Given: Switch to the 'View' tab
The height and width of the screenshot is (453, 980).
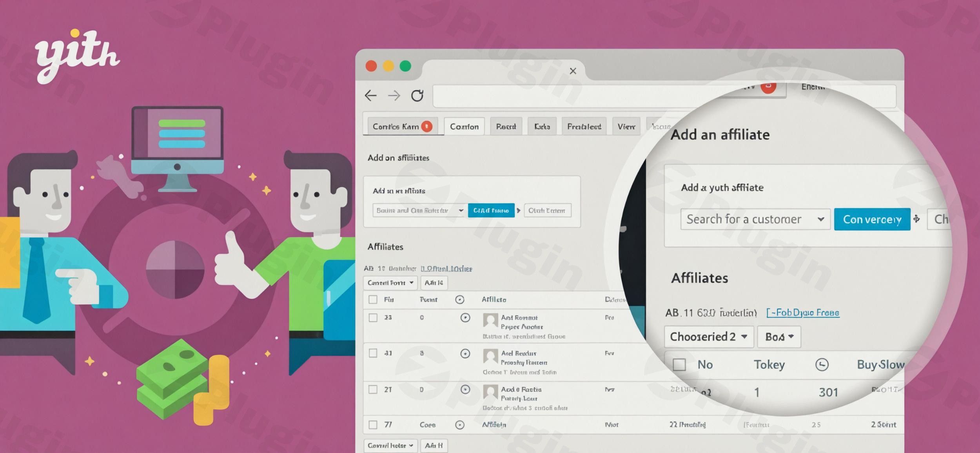Looking at the screenshot, I should 626,126.
